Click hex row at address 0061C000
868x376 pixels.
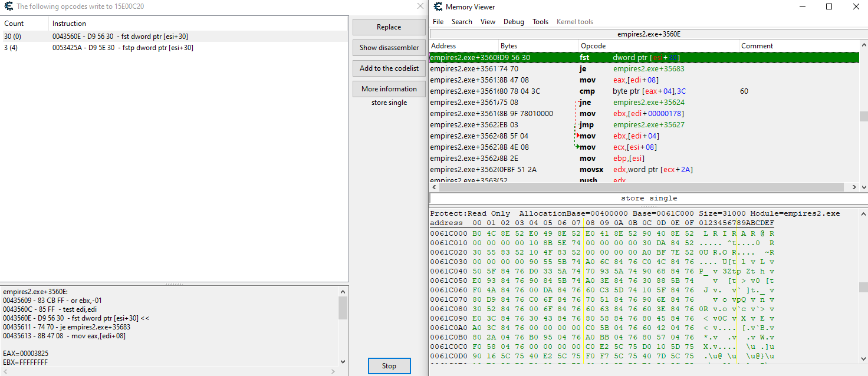tap(602, 233)
